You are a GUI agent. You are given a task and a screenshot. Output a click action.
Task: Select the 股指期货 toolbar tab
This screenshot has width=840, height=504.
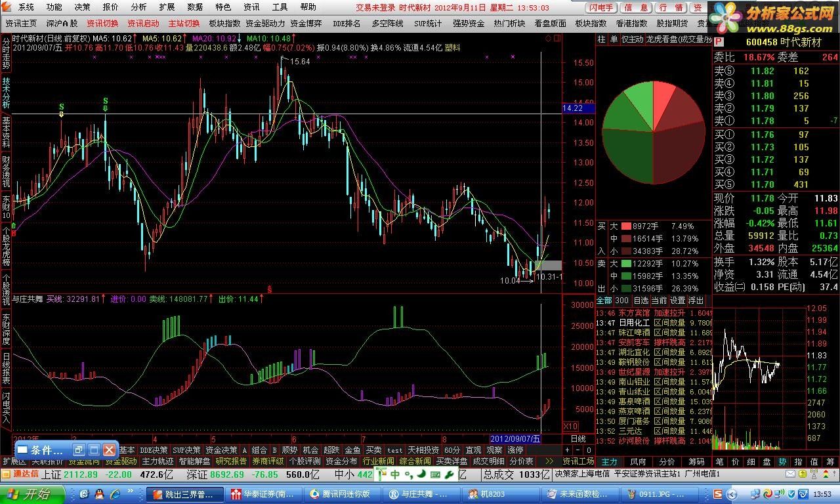672,23
